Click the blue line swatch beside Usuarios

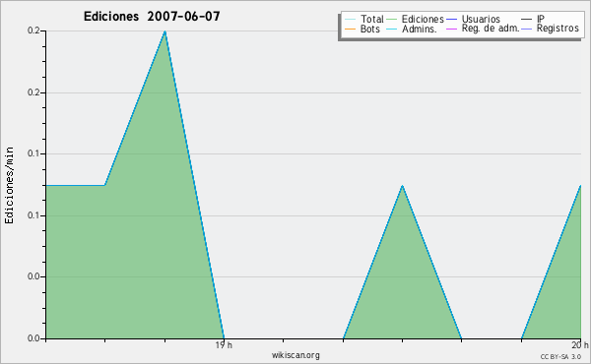point(451,20)
